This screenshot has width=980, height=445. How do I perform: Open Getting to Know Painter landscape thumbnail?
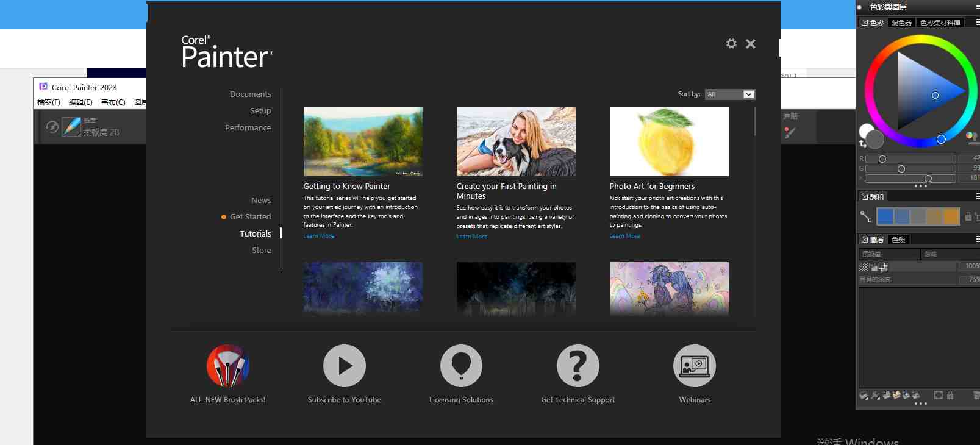point(363,141)
